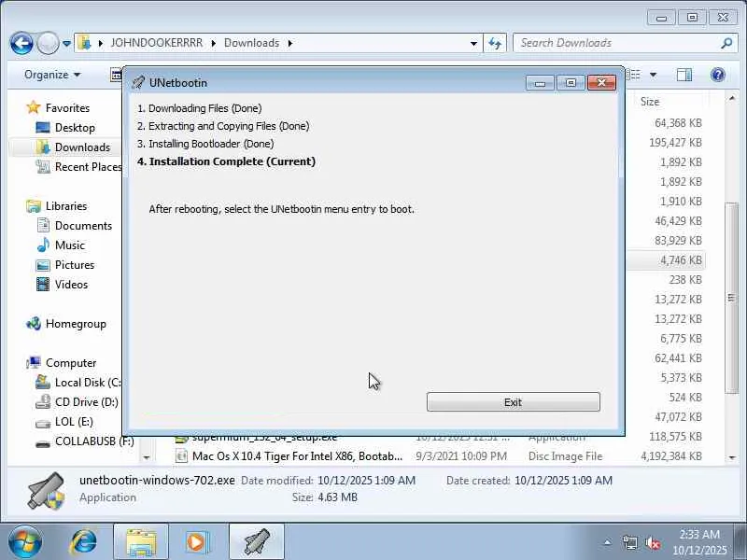This screenshot has width=747, height=560.
Task: Open the Documents library
Action: tap(83, 226)
